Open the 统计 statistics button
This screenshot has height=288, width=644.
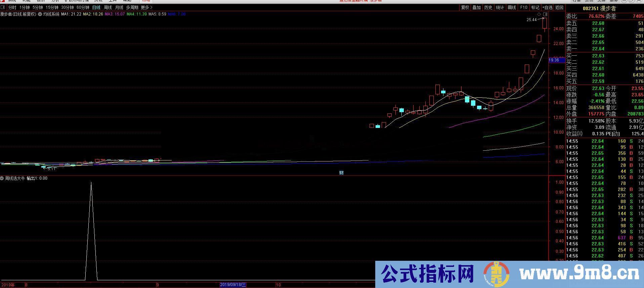coord(500,7)
